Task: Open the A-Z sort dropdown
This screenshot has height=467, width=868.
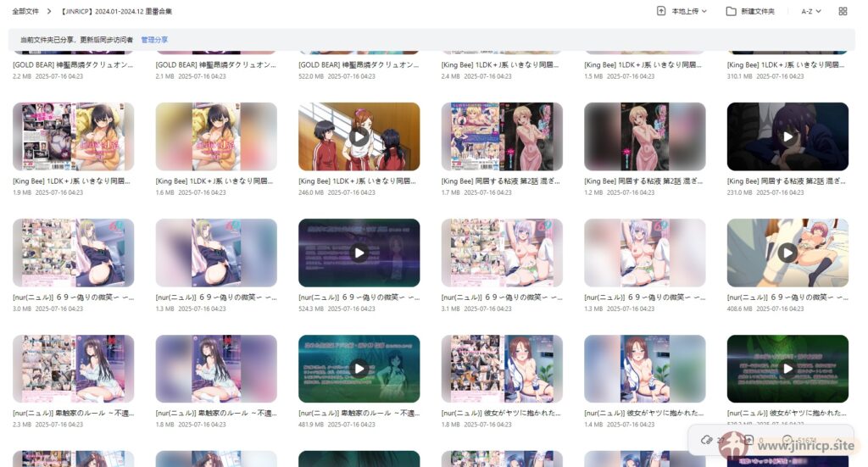Action: click(811, 11)
